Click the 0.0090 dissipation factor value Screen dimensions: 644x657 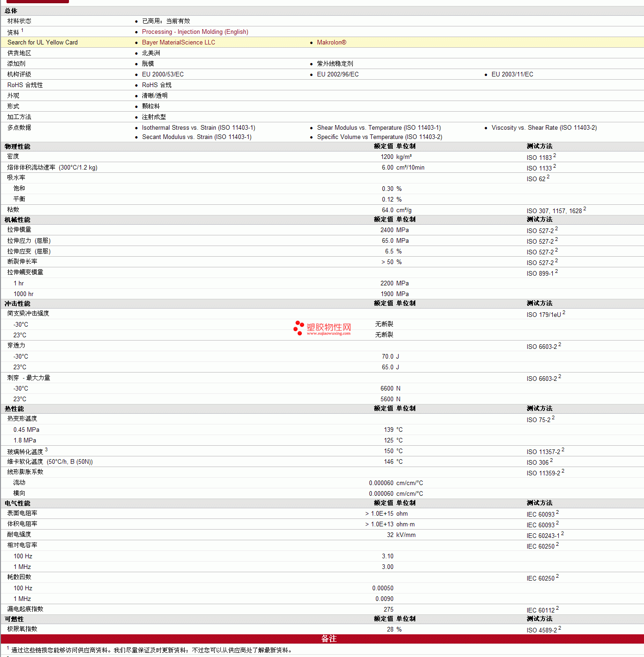coord(384,599)
